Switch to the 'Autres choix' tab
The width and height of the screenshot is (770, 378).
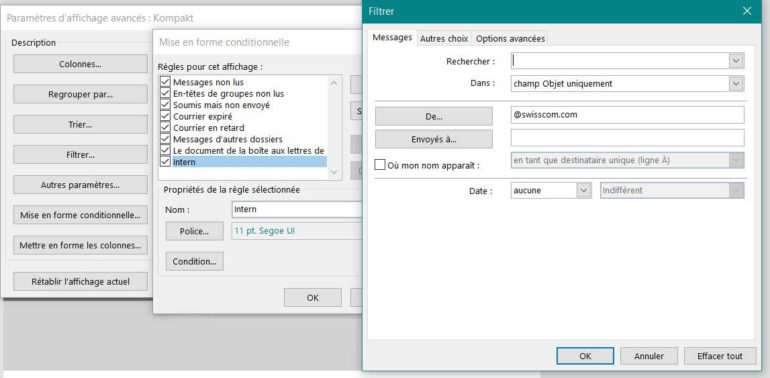444,38
